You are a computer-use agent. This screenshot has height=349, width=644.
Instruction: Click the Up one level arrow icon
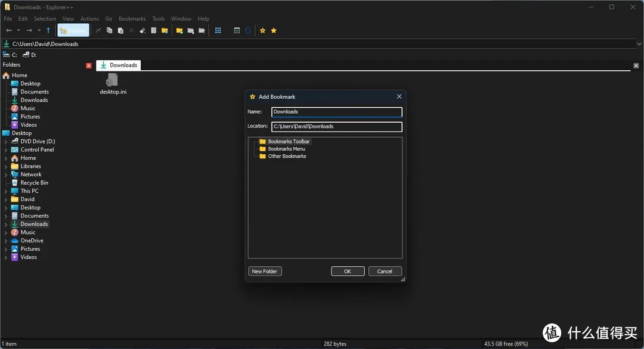(48, 30)
